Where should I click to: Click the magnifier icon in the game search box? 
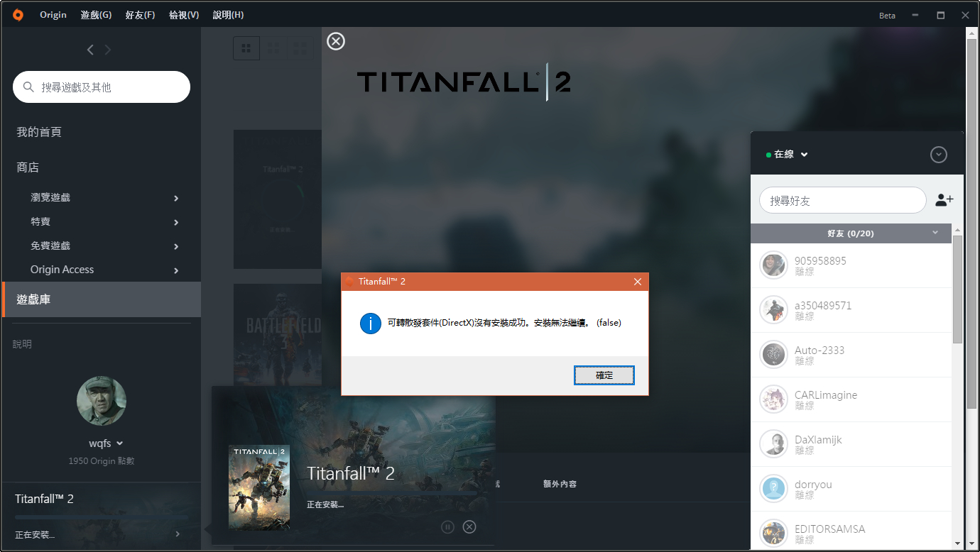pos(28,87)
